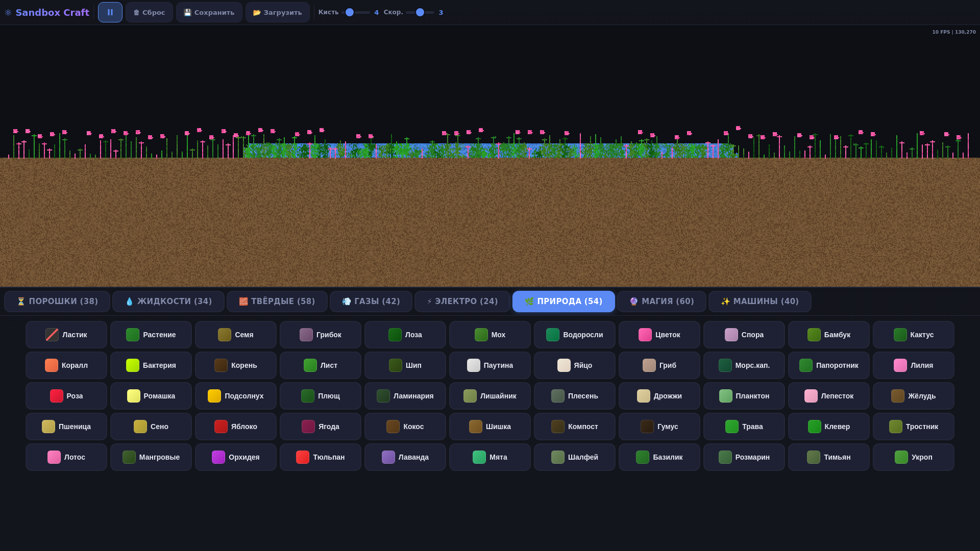Select the Лаванда element
The height and width of the screenshot is (551, 980).
(405, 457)
